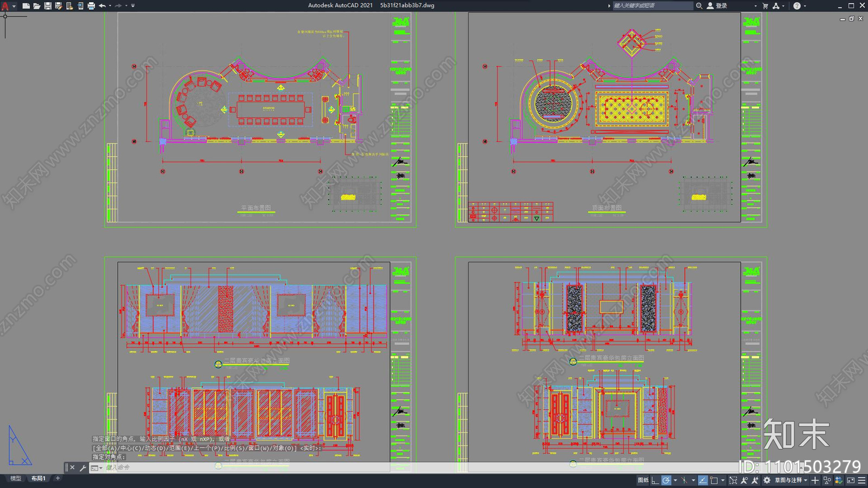This screenshot has height=488, width=868.
Task: Open the recent commands dropdown in the command line
Action: (97, 467)
